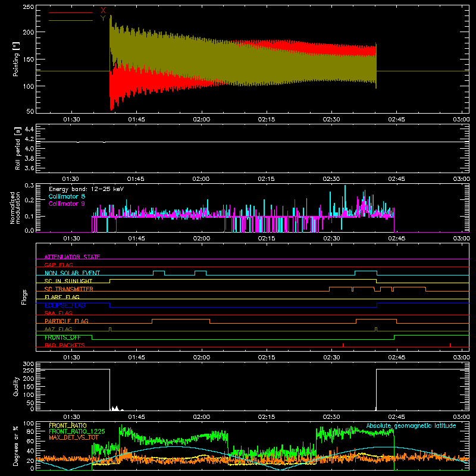Click the 3.6 tick on Roll period axis
Image resolution: width=476 pixels, height=476 pixels.
(29, 168)
